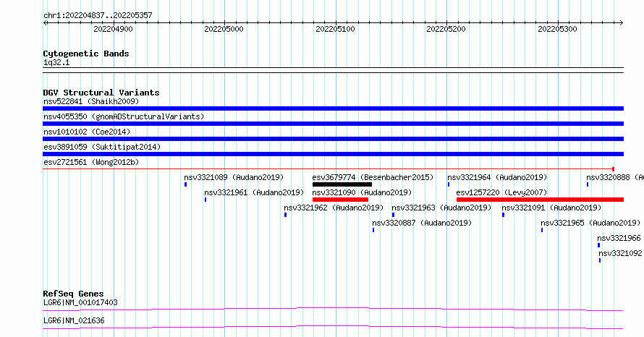The image size is (644, 337).
Task: Click the magenta LGR6 NM_001017403 transcript line
Action: [x=333, y=309]
